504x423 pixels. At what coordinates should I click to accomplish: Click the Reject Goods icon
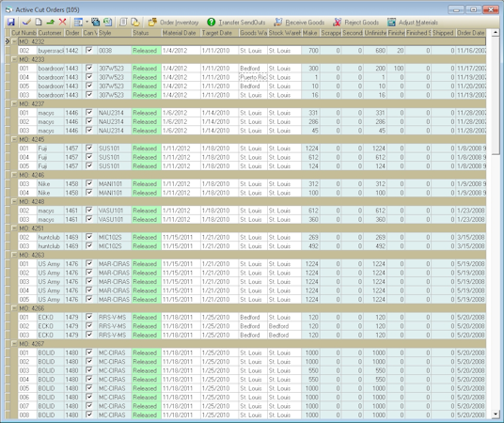(338, 23)
